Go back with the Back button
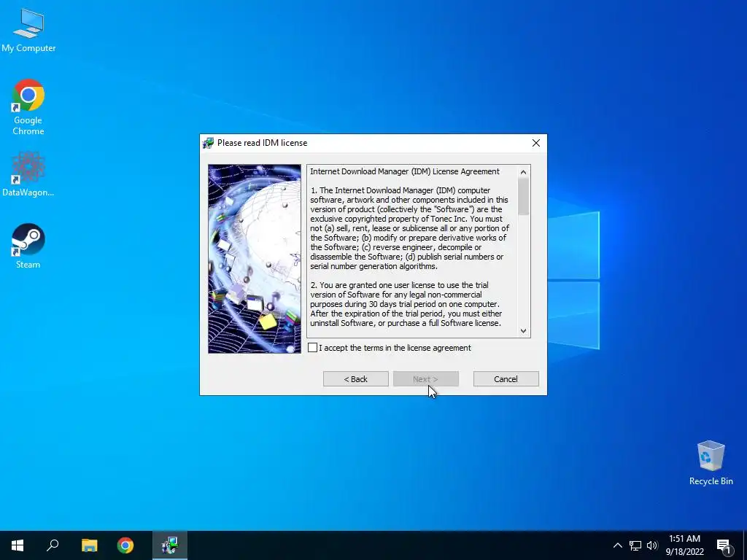Viewport: 747px width, 560px height. tap(356, 379)
